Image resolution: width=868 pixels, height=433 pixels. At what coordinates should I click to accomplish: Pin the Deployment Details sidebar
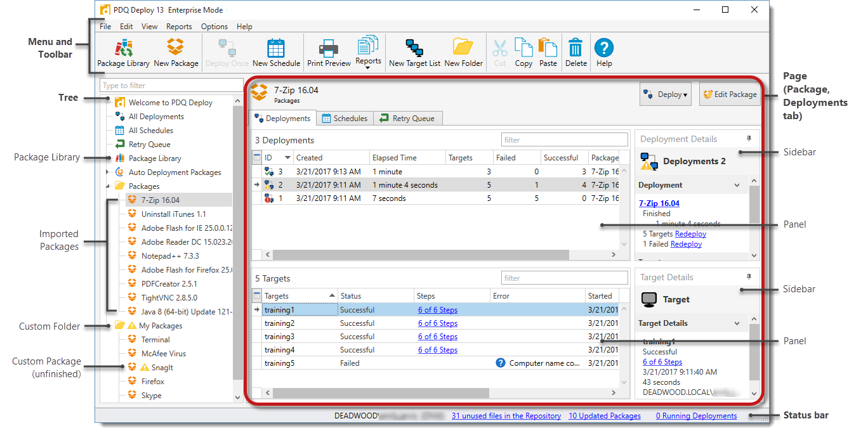749,139
